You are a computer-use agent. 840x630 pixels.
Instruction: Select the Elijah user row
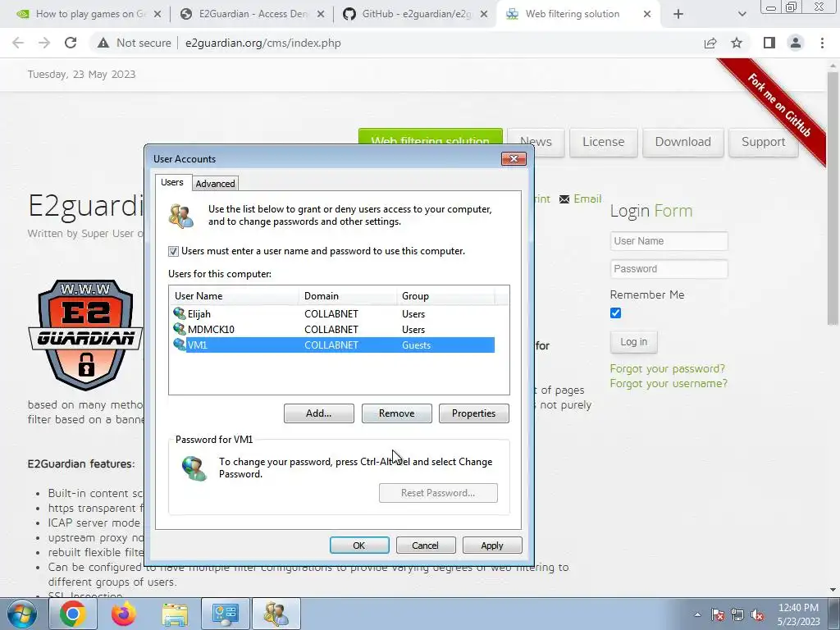(x=331, y=314)
